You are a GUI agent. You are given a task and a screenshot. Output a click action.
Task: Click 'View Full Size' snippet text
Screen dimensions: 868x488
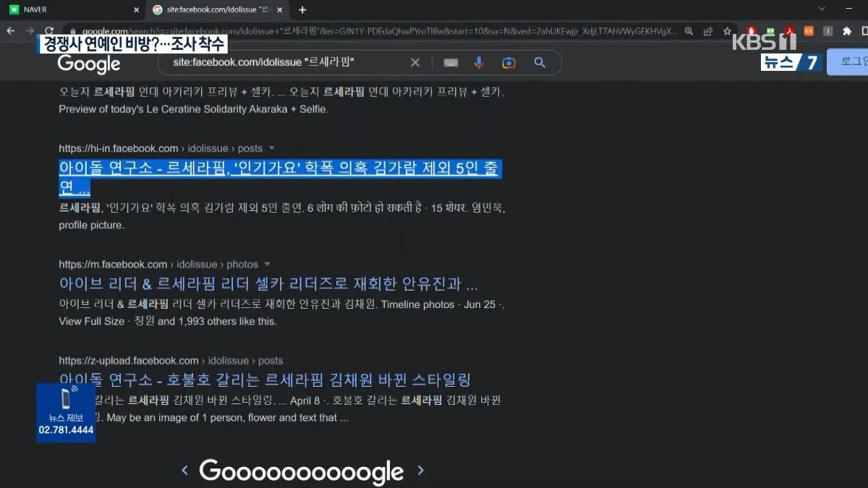(92, 321)
